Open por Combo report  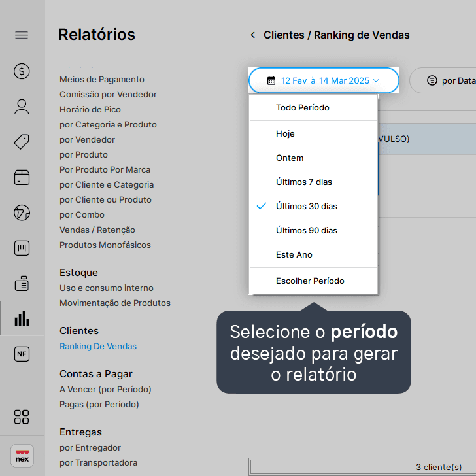(x=82, y=214)
